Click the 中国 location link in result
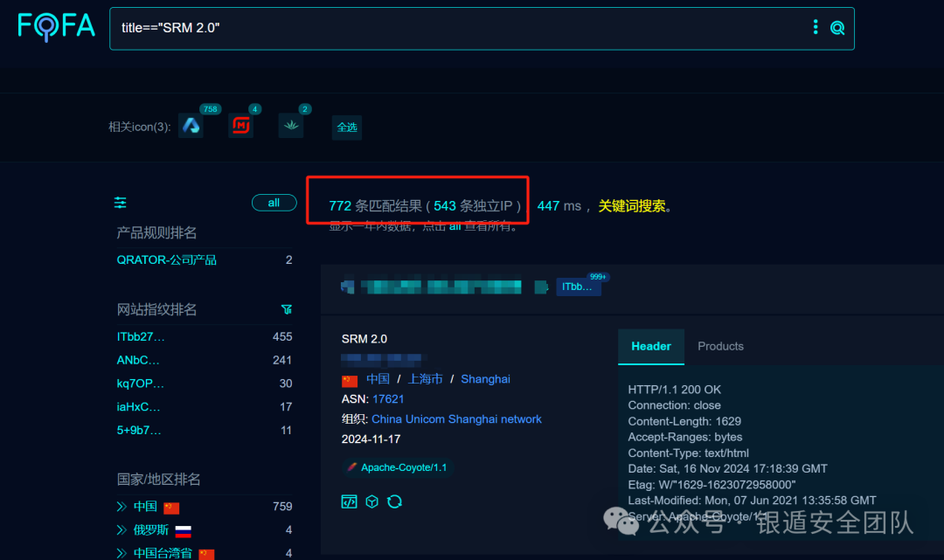 pyautogui.click(x=378, y=379)
